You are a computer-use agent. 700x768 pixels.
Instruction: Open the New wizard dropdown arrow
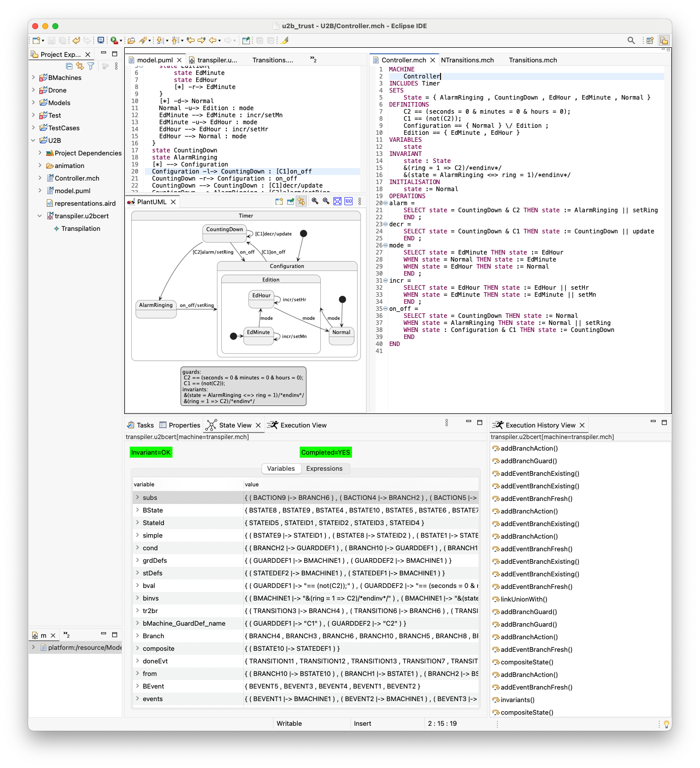coord(43,41)
